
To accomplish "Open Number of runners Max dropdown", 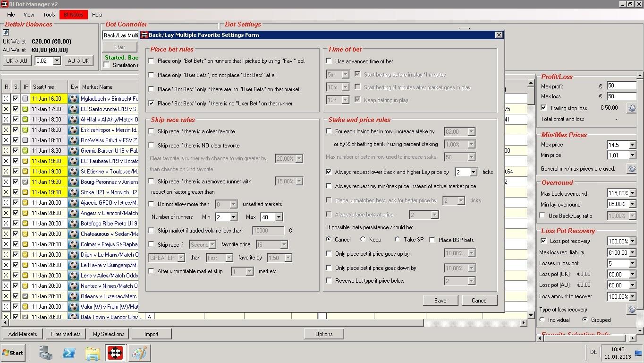I will click(279, 217).
